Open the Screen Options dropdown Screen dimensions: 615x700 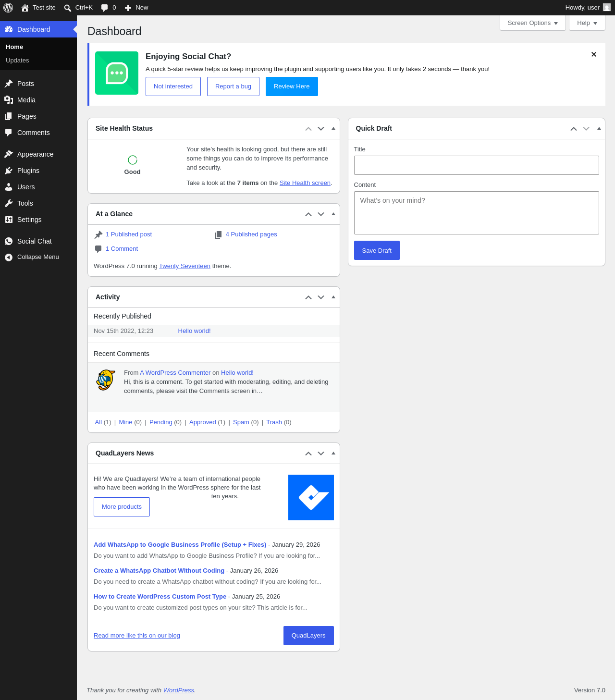533,23
